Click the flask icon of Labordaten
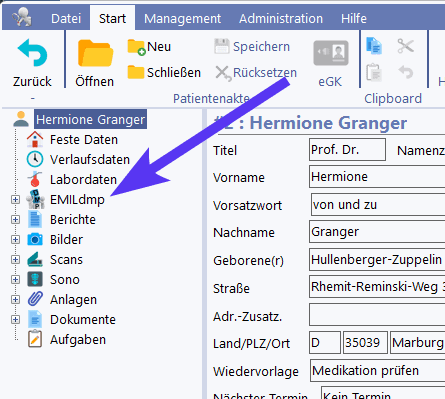 tap(35, 179)
